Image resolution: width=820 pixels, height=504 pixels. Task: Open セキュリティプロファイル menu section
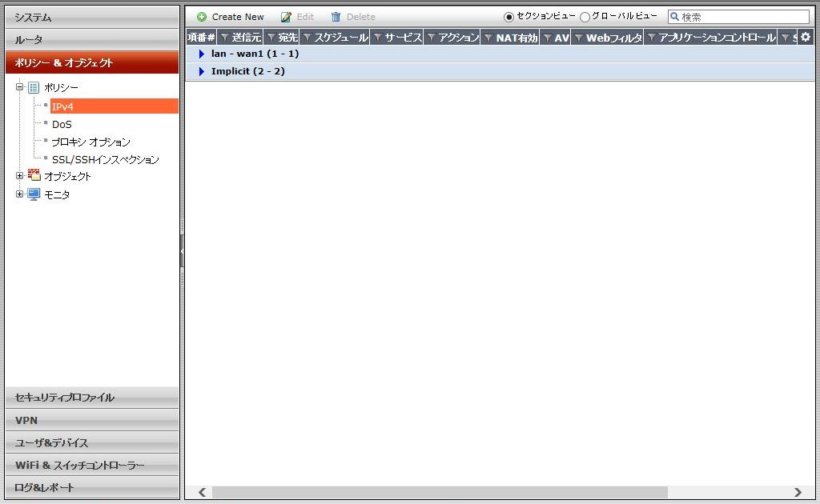coord(92,398)
